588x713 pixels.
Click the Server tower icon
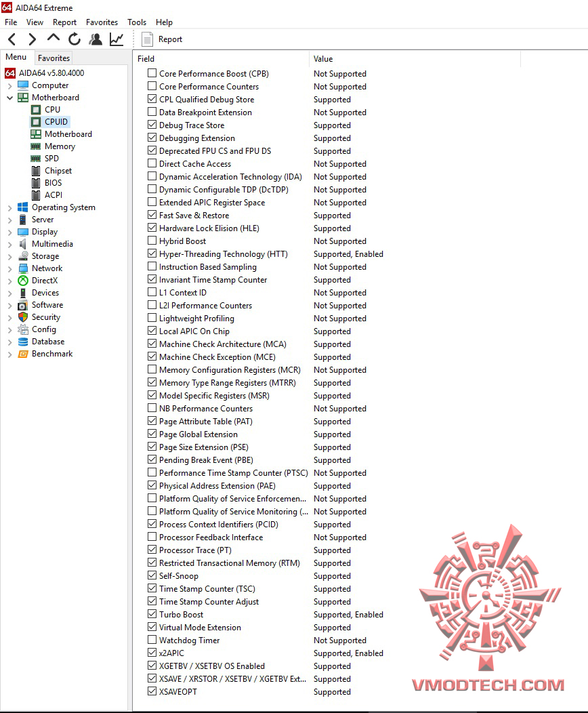point(23,220)
